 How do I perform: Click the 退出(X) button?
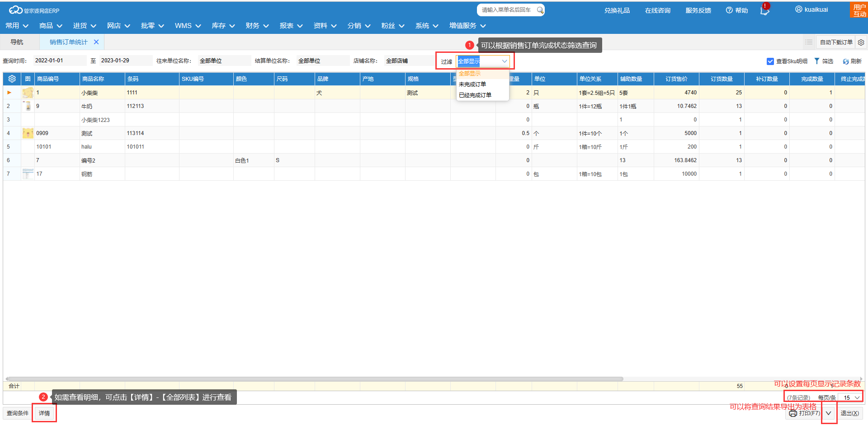[x=850, y=413]
